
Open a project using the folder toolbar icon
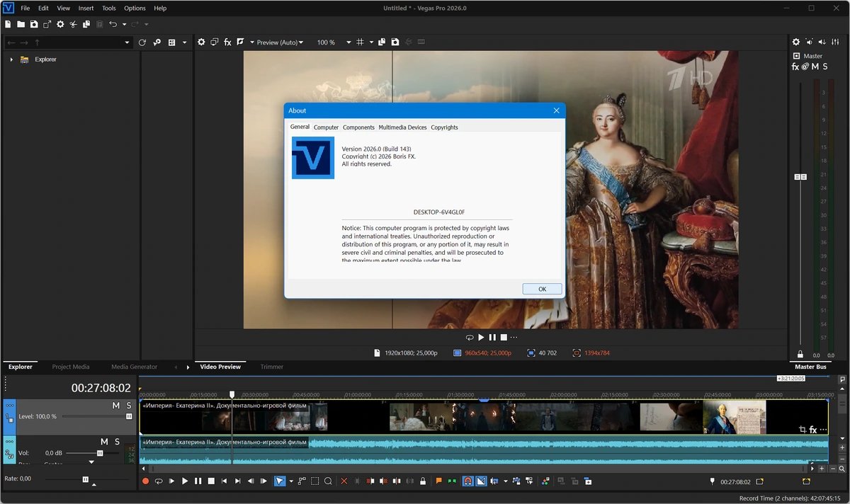[x=21, y=24]
